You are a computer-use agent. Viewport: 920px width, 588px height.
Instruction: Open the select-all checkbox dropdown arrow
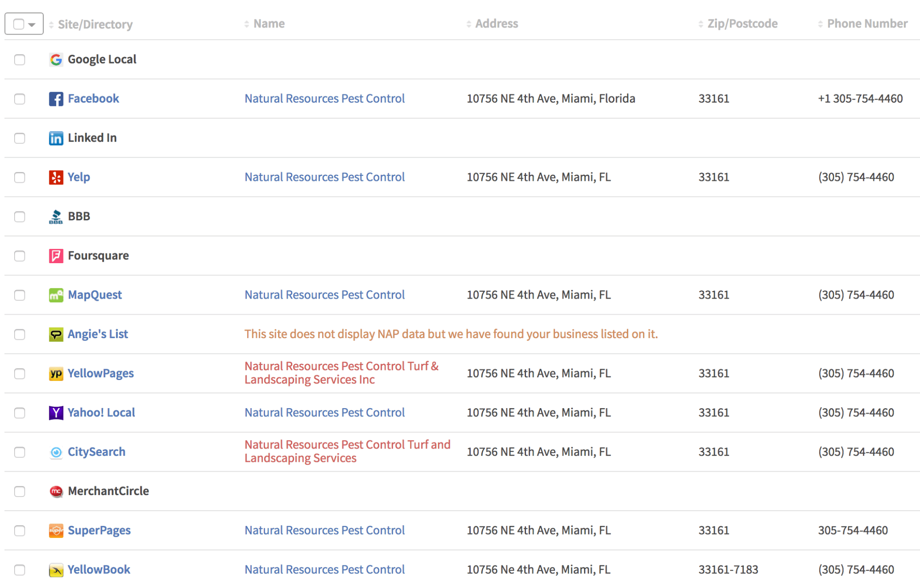[32, 25]
